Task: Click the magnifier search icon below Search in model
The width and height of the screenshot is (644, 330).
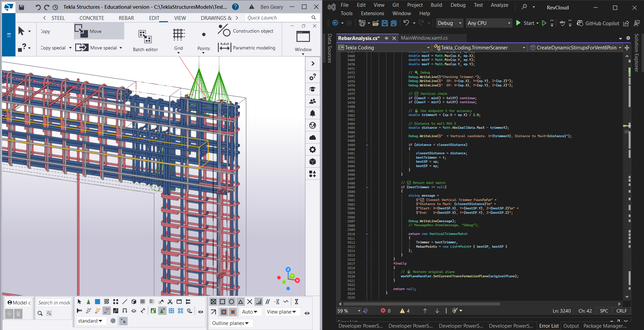Action: [x=40, y=313]
